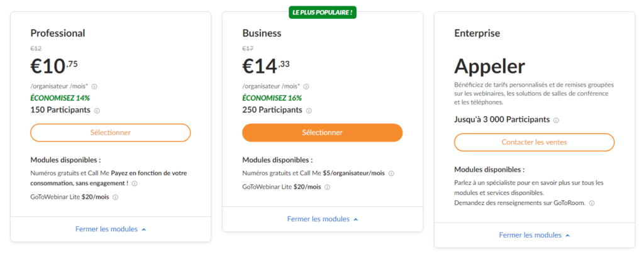644x259 pixels.
Task: Open info icon next to 250 Participants
Action: 309,111
